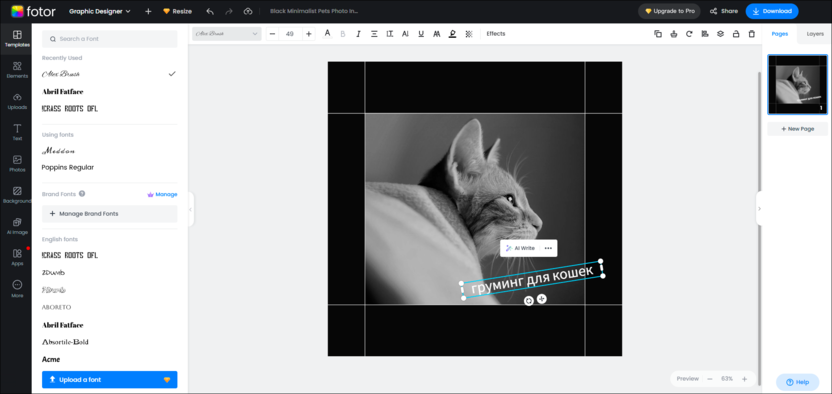Open Effects in the text toolbar
This screenshot has height=394, width=832.
(x=496, y=34)
